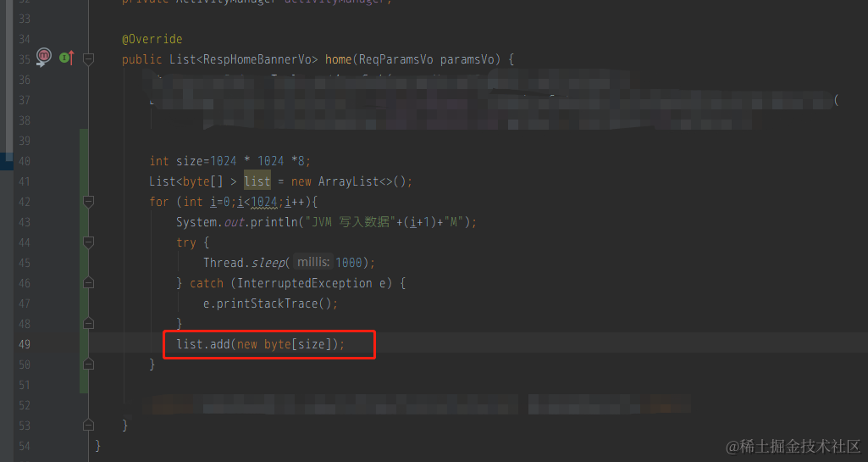Click the e.printStackTrace() call

pyautogui.click(x=268, y=303)
